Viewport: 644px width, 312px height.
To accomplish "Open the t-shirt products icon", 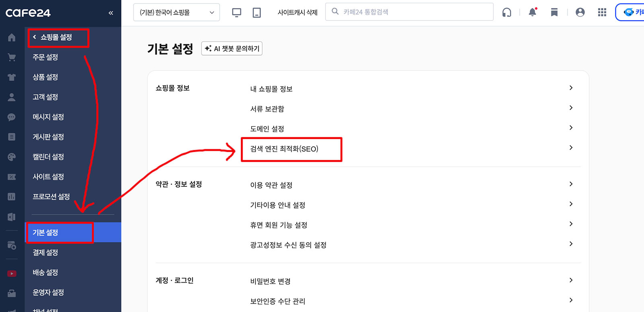I will pos(12,77).
